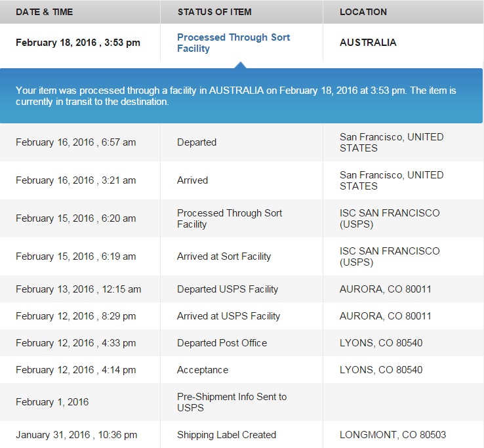The height and width of the screenshot is (448, 484).
Task: Click the blue in-transit status message box
Action: (x=241, y=96)
